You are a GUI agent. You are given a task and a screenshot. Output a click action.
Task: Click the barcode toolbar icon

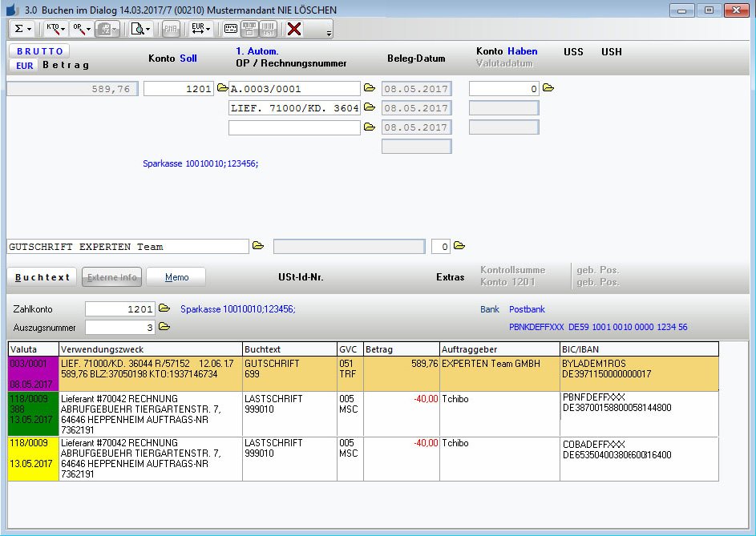coord(268,29)
